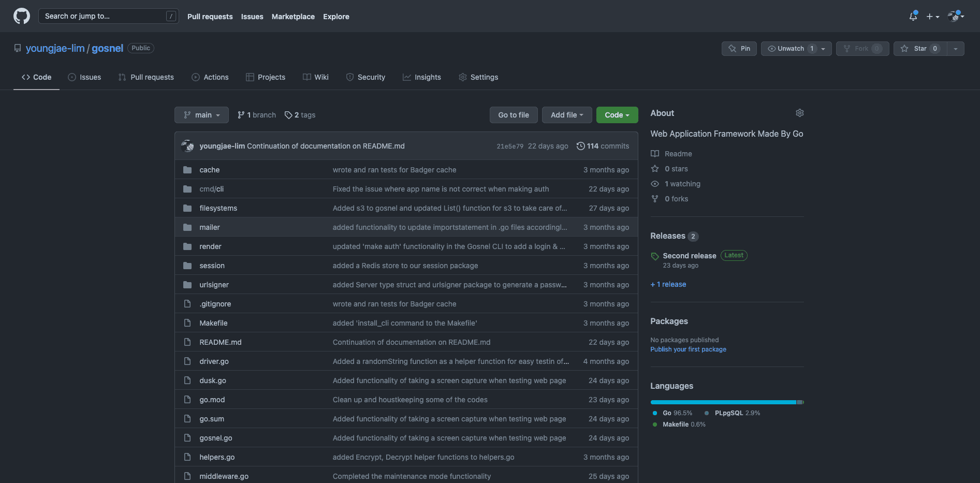Open the middleware.go file
Screen dimensions: 980x483
(224, 476)
